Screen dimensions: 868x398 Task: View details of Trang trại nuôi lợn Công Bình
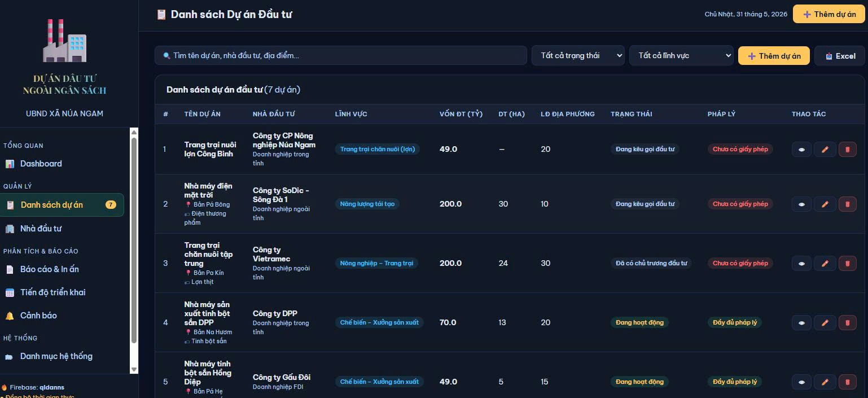tap(801, 149)
